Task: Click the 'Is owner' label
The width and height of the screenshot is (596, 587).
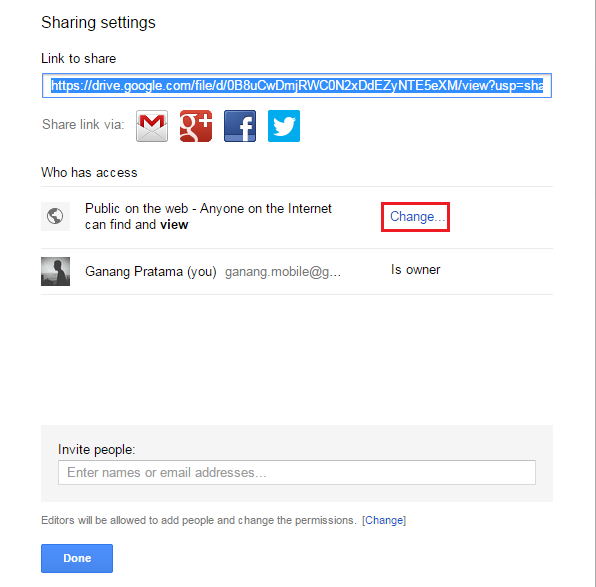Action: coord(415,270)
